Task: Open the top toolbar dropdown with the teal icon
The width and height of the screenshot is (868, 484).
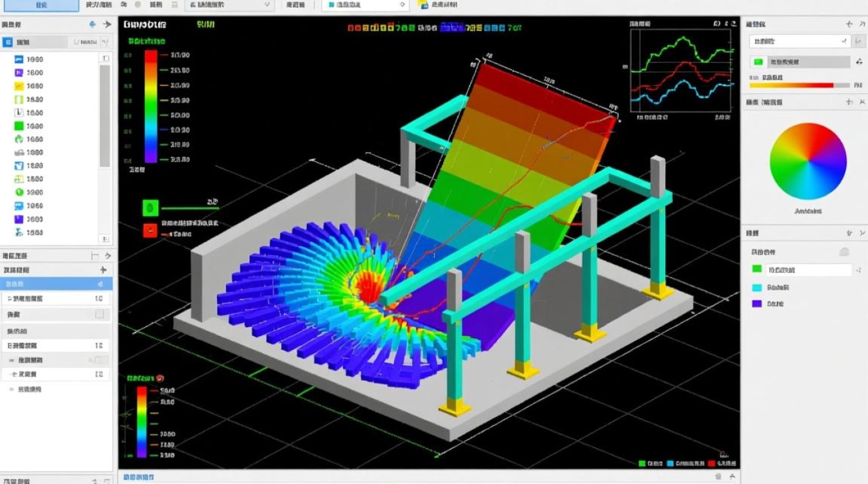Action: [365, 5]
